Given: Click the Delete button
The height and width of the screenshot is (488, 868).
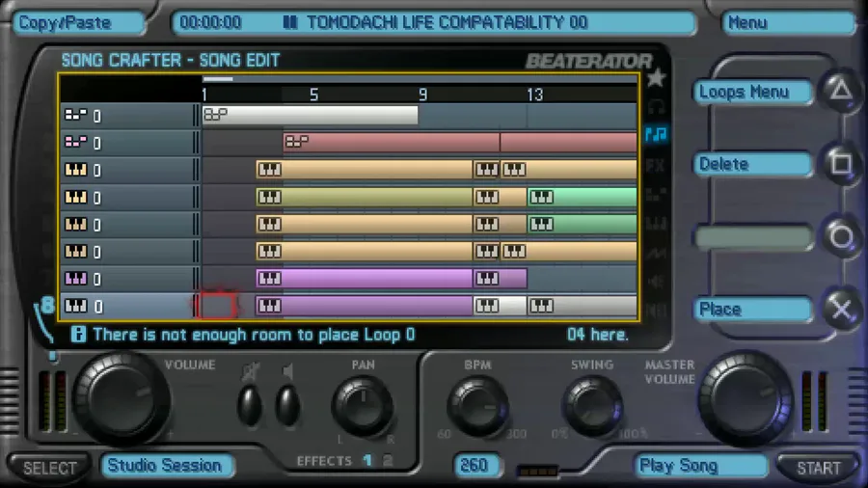Looking at the screenshot, I should coord(752,164).
